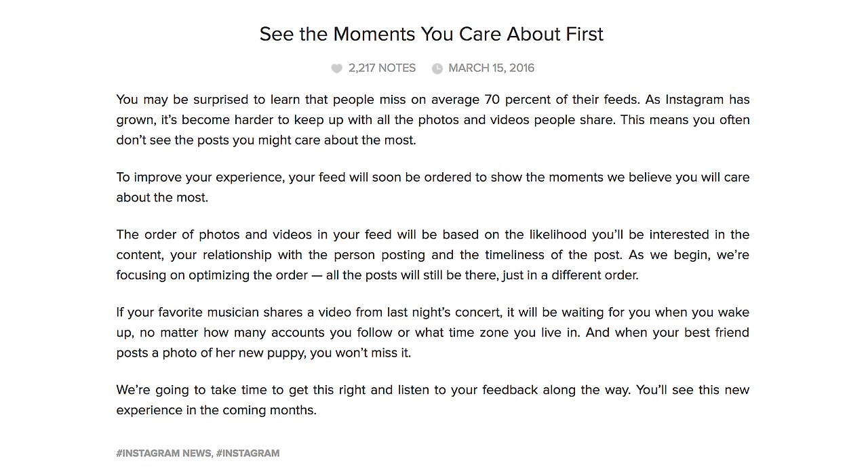
Task: Click the paragraph starting "You may be surprised"
Action: pos(433,120)
